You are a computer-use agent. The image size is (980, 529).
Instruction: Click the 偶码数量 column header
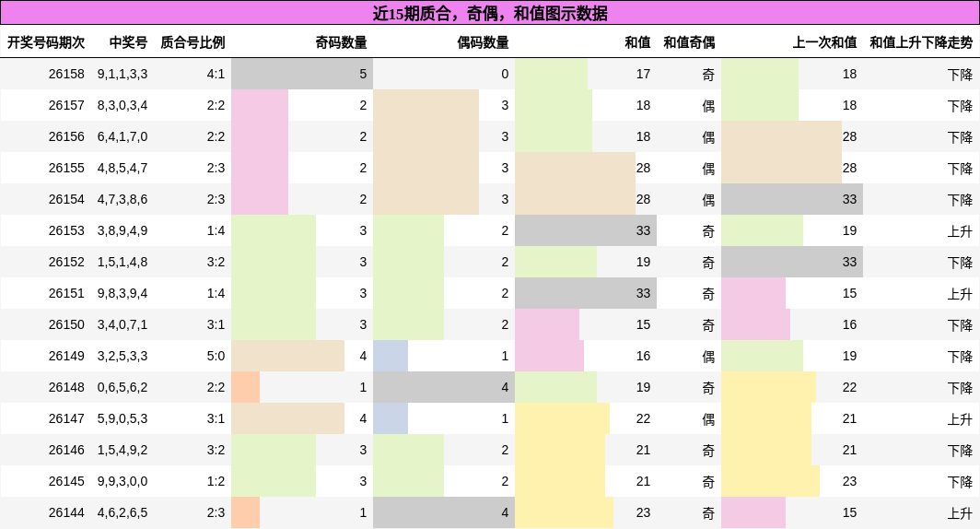[483, 42]
